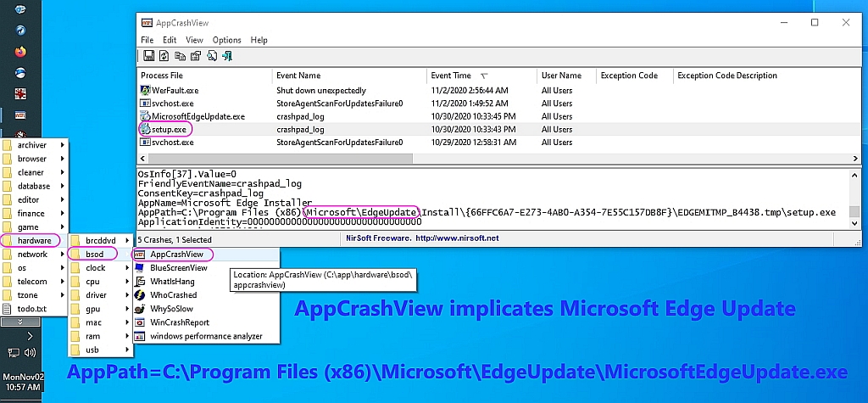Viewport: 868px width, 403px height.
Task: Open the View menu
Action: (194, 40)
